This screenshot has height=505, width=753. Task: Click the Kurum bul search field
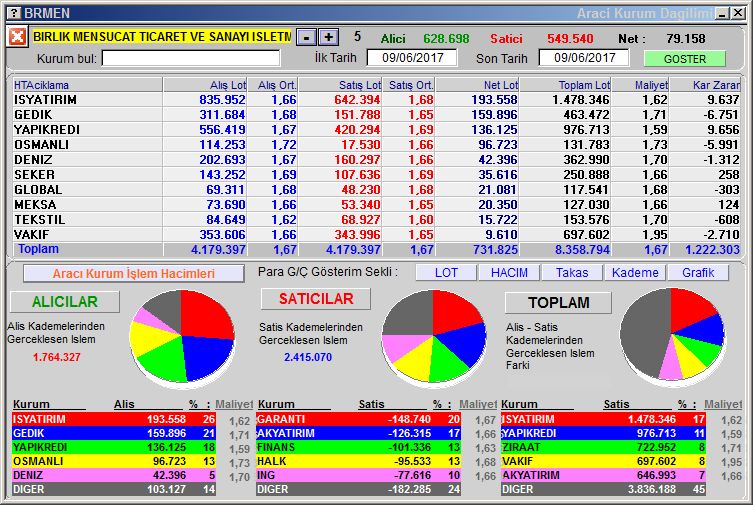coord(191,59)
